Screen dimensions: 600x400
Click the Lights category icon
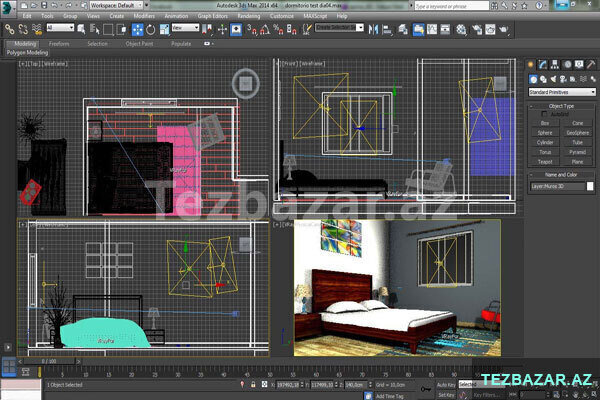(x=553, y=79)
